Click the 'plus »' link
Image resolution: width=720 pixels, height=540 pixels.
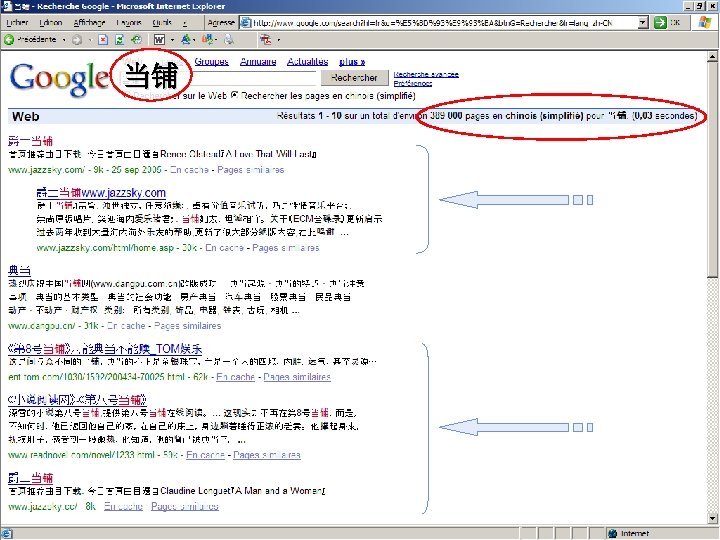click(x=352, y=62)
